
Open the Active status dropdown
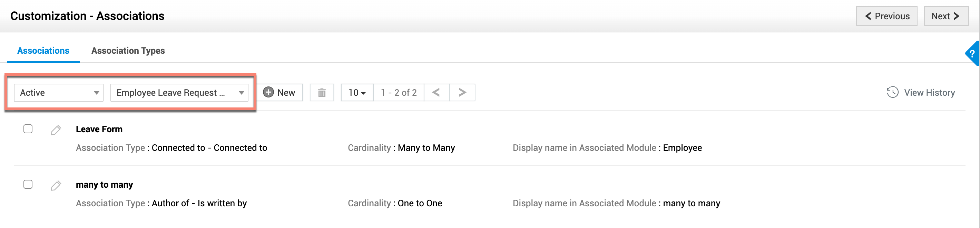(59, 93)
